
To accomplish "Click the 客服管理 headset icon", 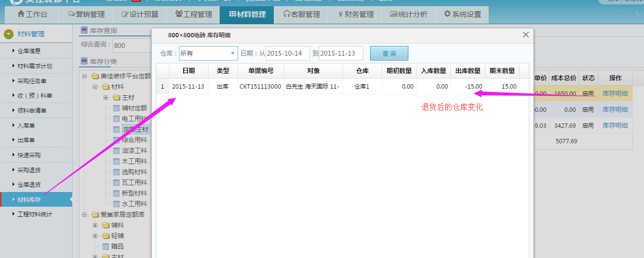I will point(287,15).
